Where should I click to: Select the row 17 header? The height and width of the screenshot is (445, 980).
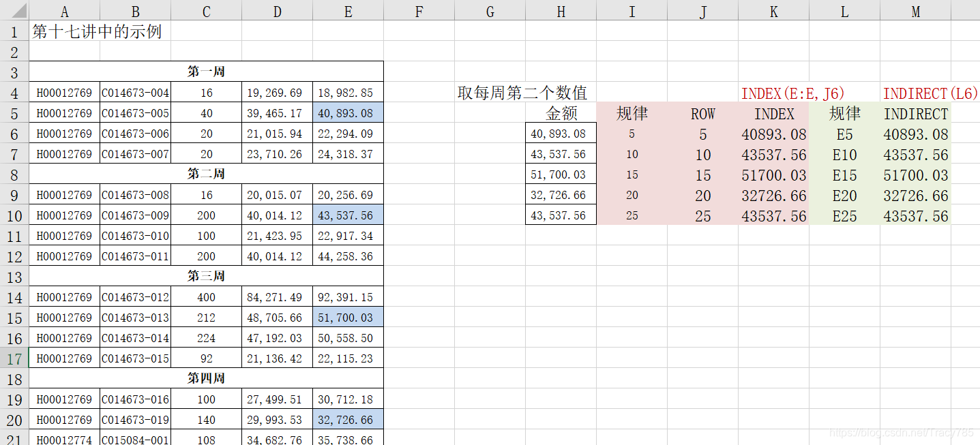click(14, 358)
